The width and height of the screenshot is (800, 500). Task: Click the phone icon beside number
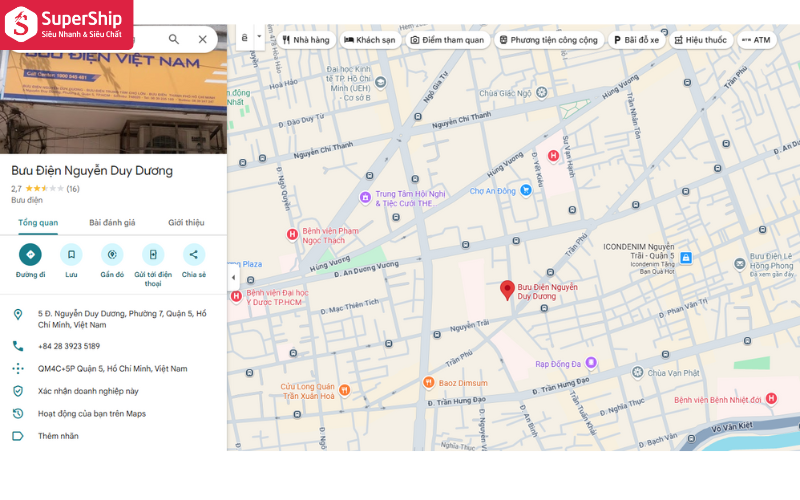pos(18,346)
